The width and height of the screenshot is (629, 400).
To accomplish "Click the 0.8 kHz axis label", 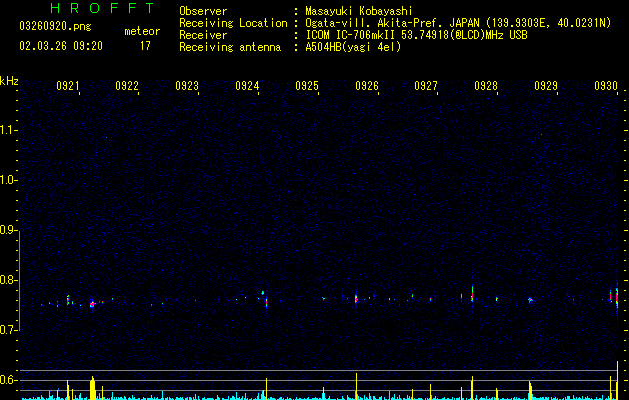I will pos(9,280).
